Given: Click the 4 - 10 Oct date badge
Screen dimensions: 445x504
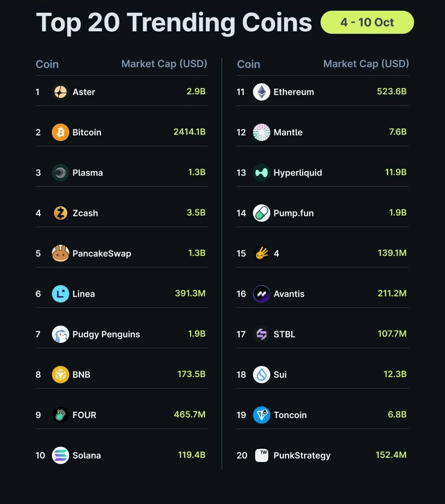Looking at the screenshot, I should pos(367,22).
